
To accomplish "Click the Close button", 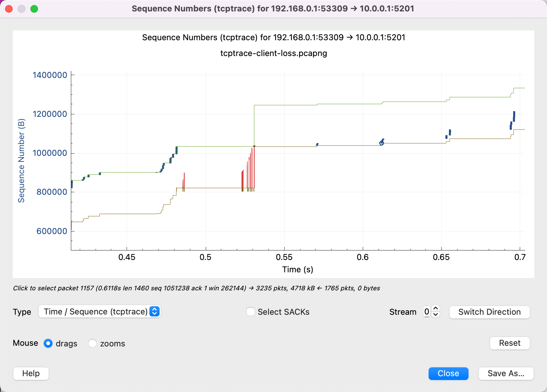I will point(448,374).
